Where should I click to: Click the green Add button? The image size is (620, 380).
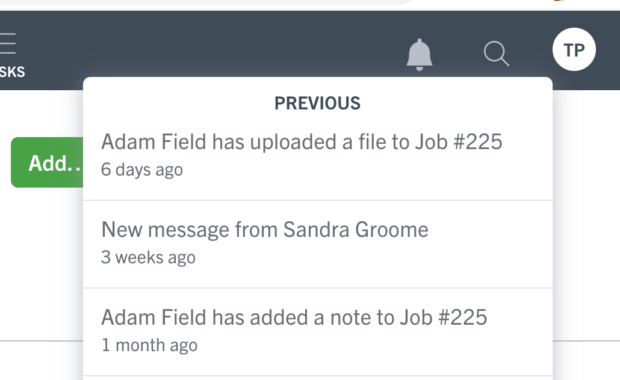pos(47,163)
